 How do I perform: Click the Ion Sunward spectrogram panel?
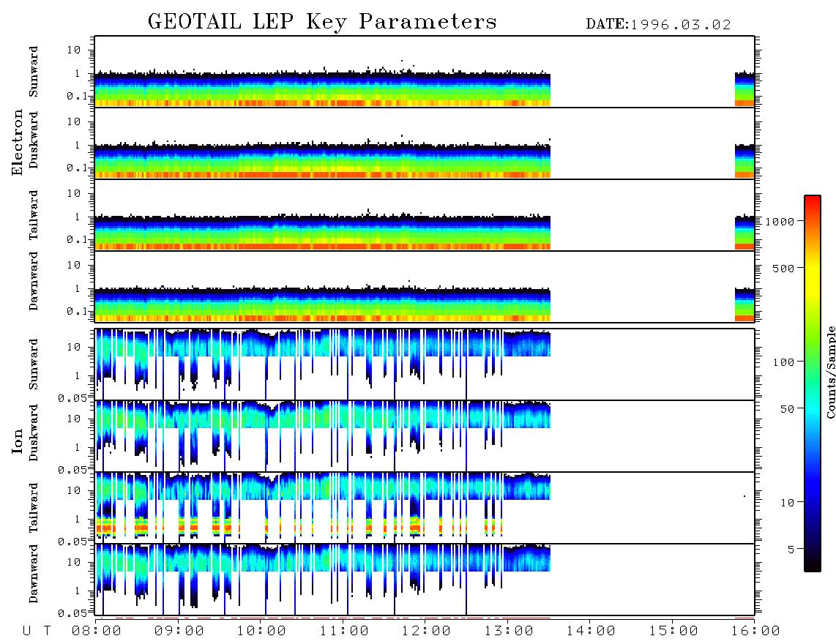pyautogui.click(x=425, y=364)
